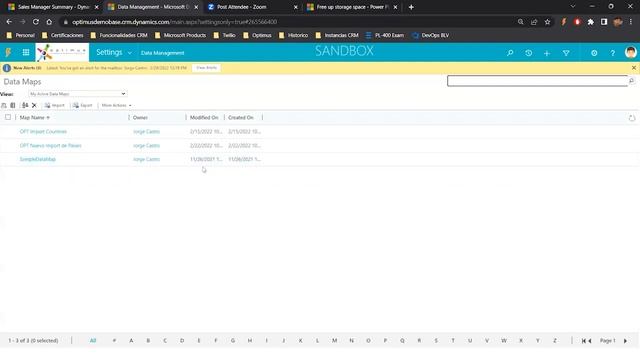
Task: Click the blue info alert icon
Action: (x=7, y=68)
